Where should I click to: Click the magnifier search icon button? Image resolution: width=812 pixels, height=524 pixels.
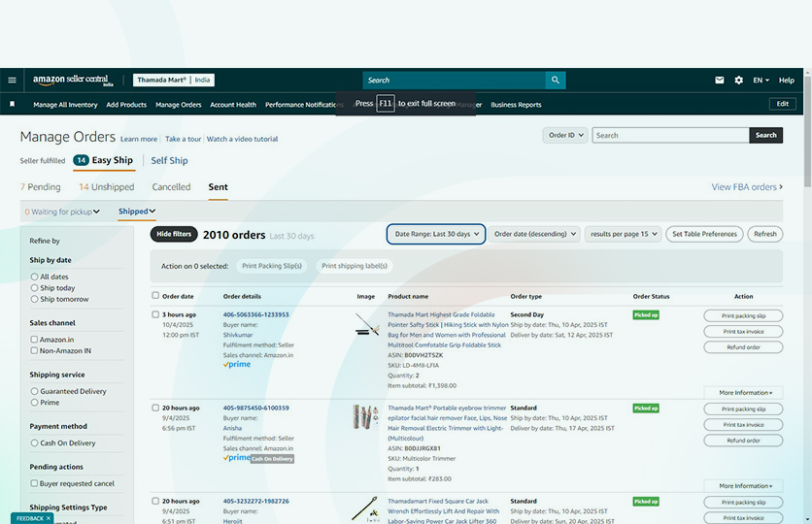(x=555, y=81)
